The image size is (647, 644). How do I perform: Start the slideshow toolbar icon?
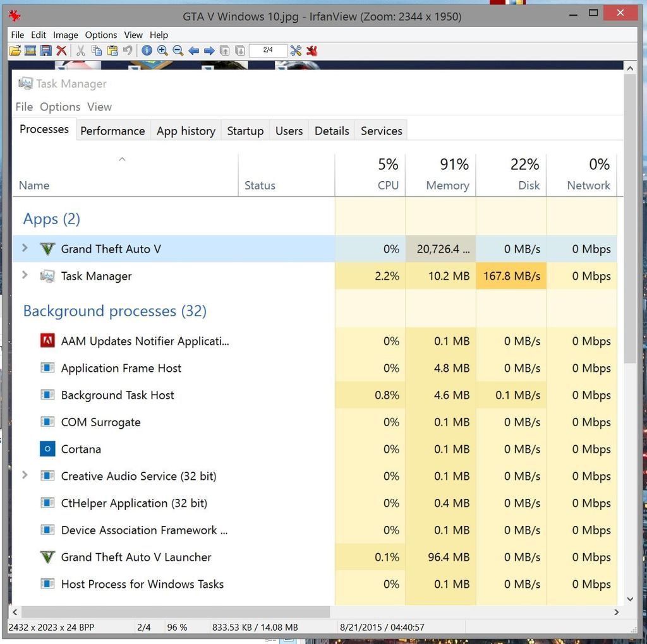point(30,51)
